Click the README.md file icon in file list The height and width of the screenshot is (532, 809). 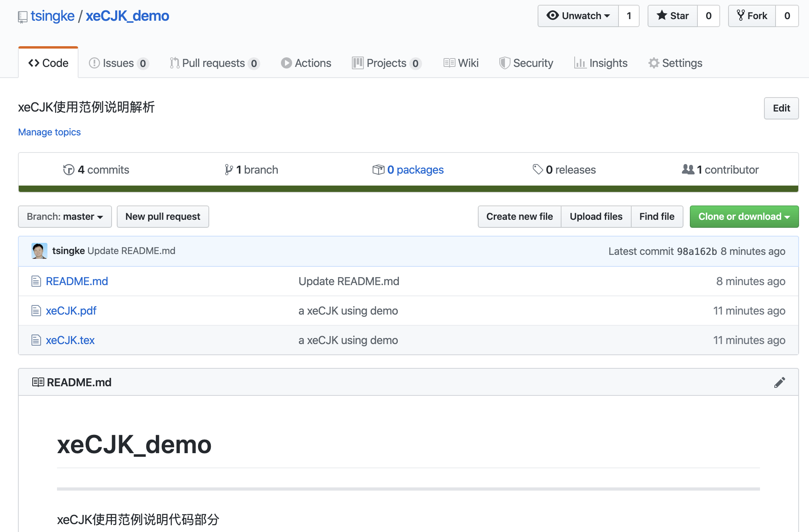tap(36, 282)
